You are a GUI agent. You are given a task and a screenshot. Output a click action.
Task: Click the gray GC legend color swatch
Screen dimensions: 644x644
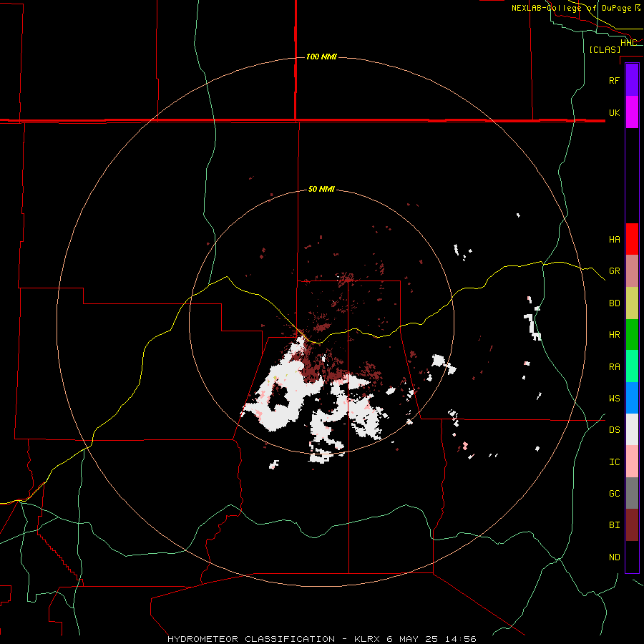632,493
